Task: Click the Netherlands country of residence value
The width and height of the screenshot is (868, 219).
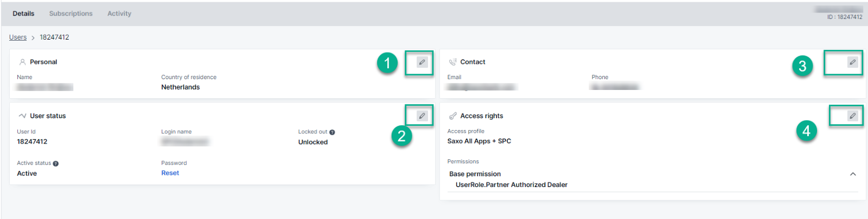Action: 180,87
